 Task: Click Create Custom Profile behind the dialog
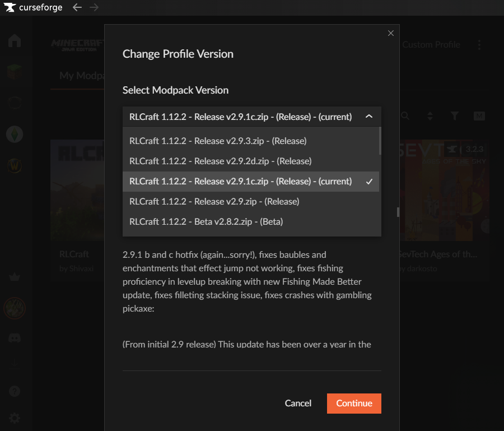[431, 45]
